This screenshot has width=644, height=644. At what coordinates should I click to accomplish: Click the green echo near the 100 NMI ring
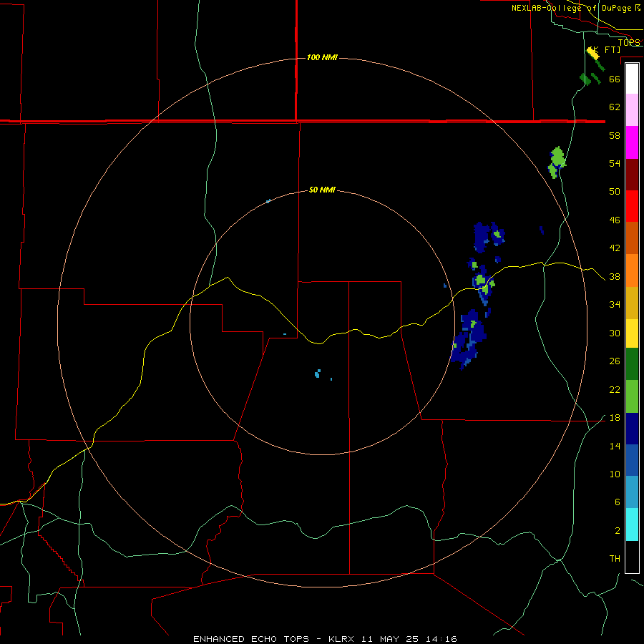click(x=557, y=162)
